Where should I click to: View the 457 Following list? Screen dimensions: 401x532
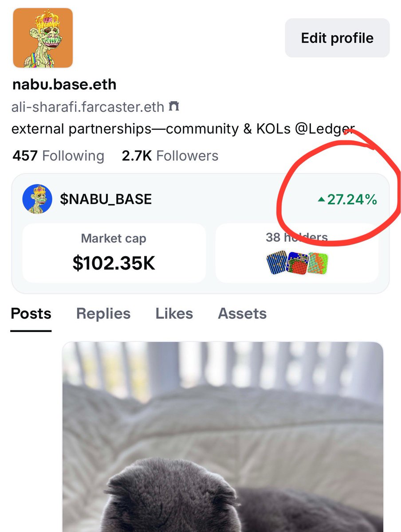pos(58,156)
